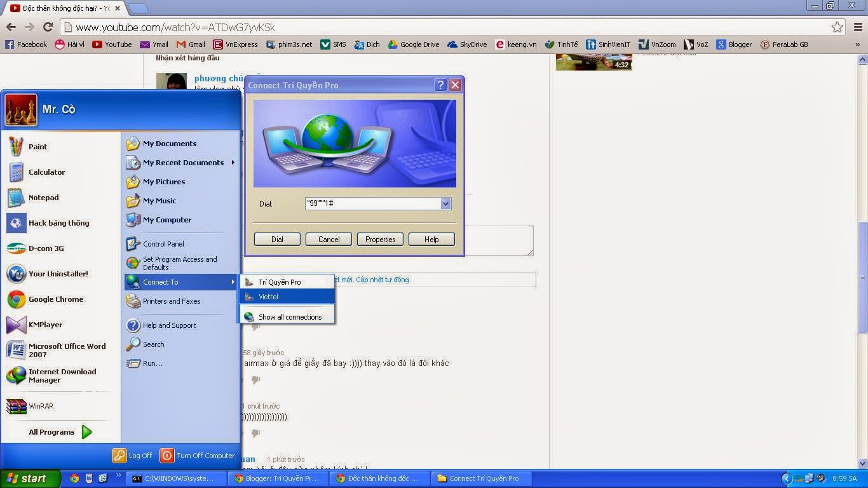Open Chrome's menu button

coord(857,27)
